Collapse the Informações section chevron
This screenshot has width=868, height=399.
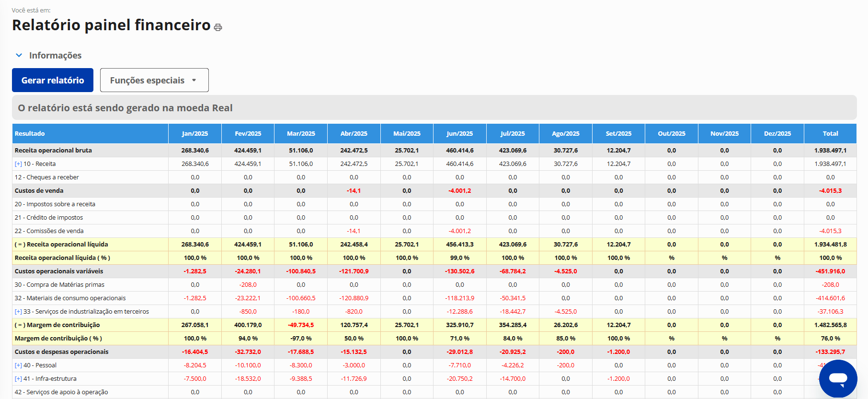[19, 55]
